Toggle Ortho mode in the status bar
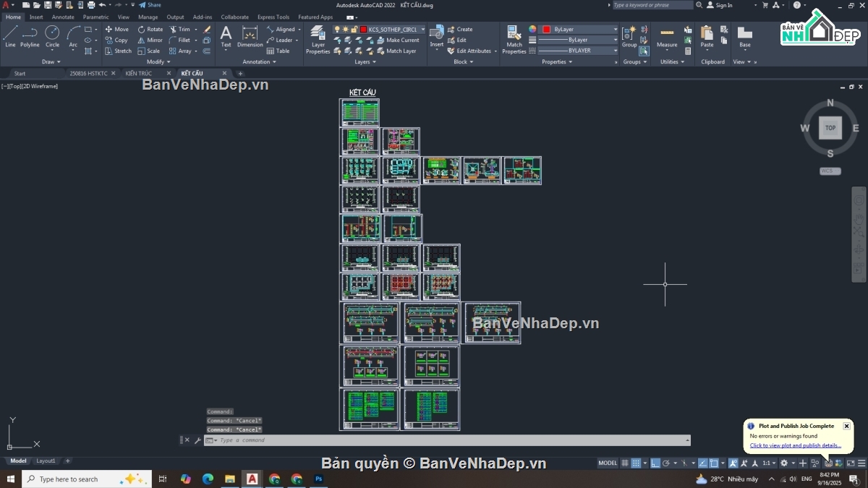 (655, 463)
